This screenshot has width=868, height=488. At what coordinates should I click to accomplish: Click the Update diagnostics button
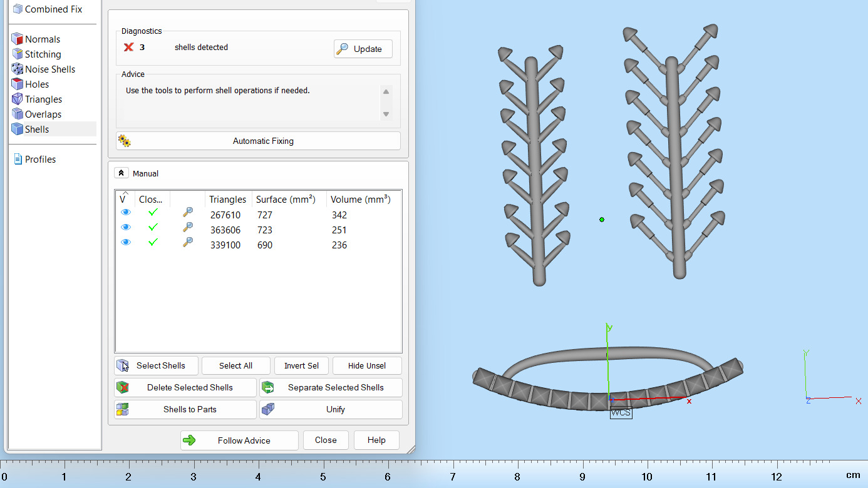(x=363, y=49)
